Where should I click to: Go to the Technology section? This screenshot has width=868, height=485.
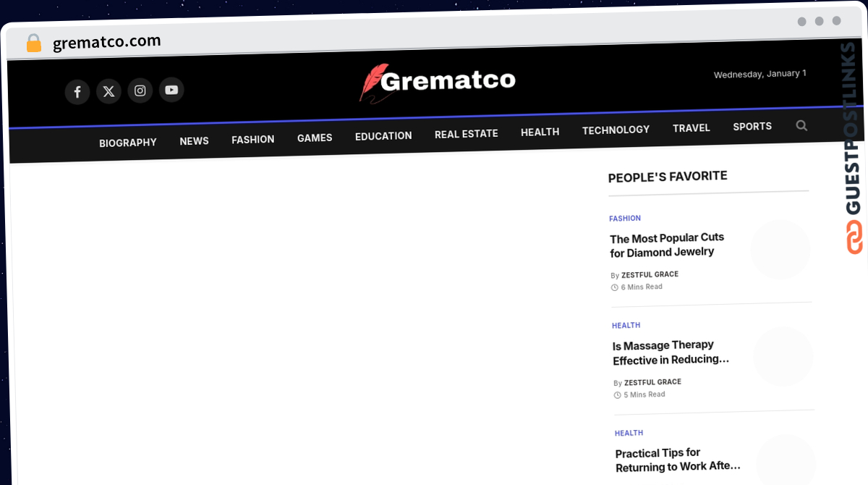(x=616, y=130)
